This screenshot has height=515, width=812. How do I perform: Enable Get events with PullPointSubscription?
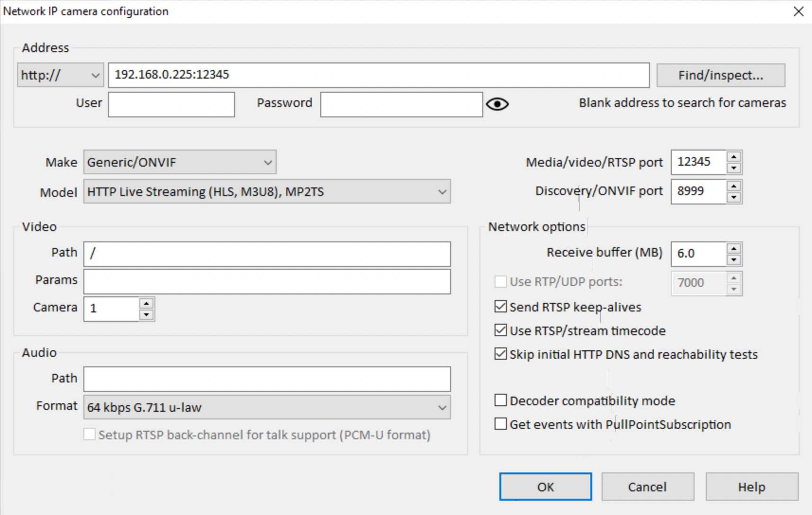[x=501, y=424]
